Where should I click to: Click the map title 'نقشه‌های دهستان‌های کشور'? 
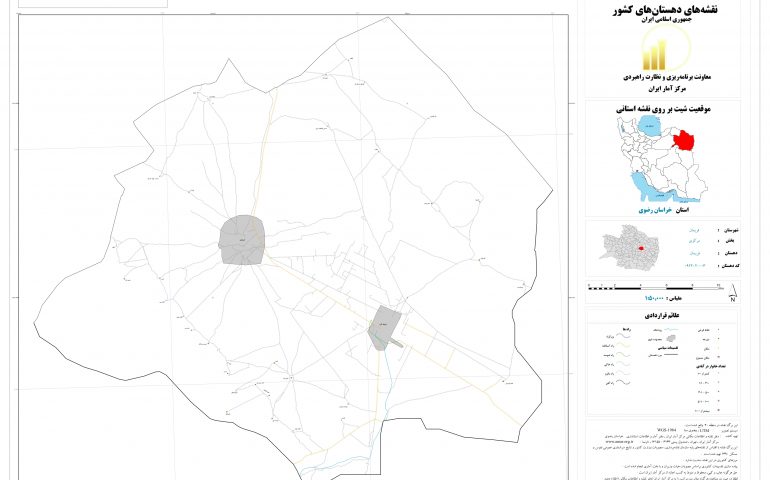pos(663,10)
